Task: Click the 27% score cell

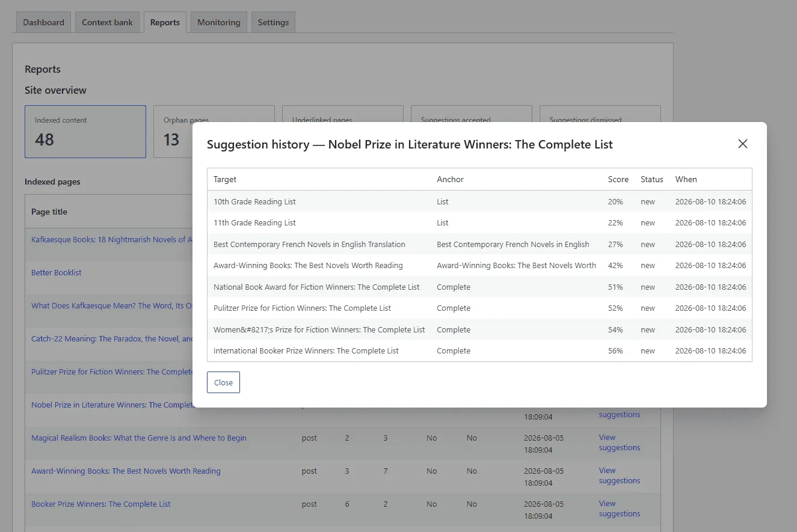Action: pos(615,244)
